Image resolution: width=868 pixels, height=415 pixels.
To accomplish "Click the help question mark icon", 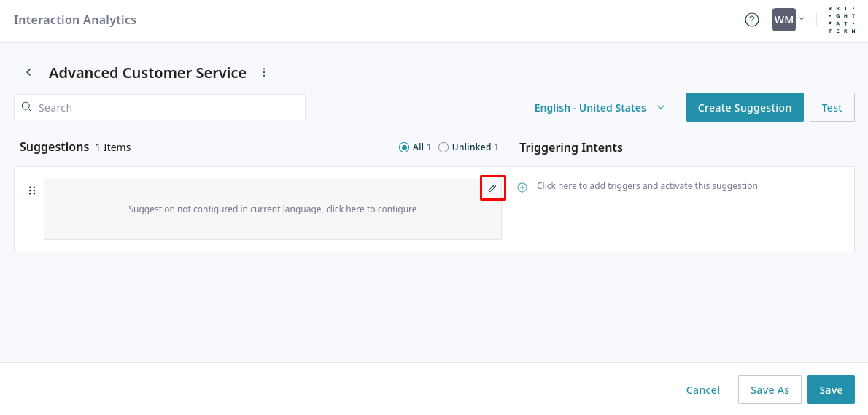I will 752,20.
